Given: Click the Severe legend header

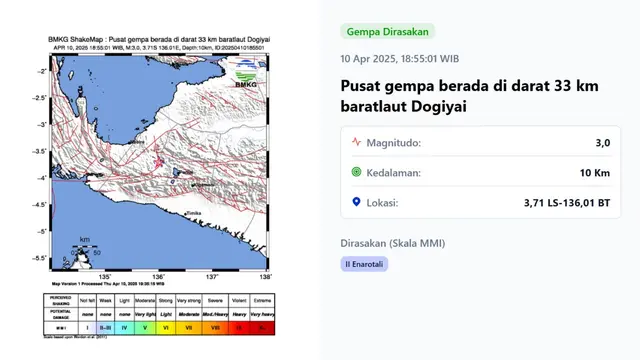Looking at the screenshot, I should [215, 300].
